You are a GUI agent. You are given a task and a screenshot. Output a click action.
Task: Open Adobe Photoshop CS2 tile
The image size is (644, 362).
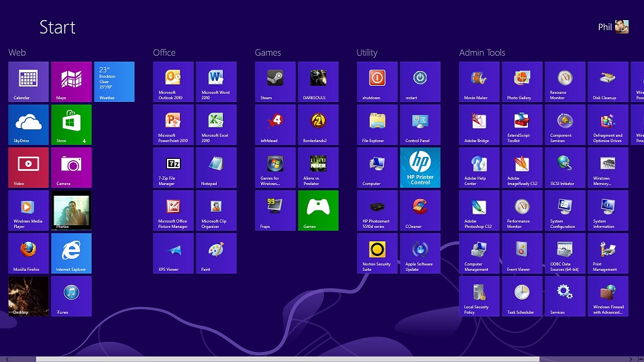[x=479, y=210]
